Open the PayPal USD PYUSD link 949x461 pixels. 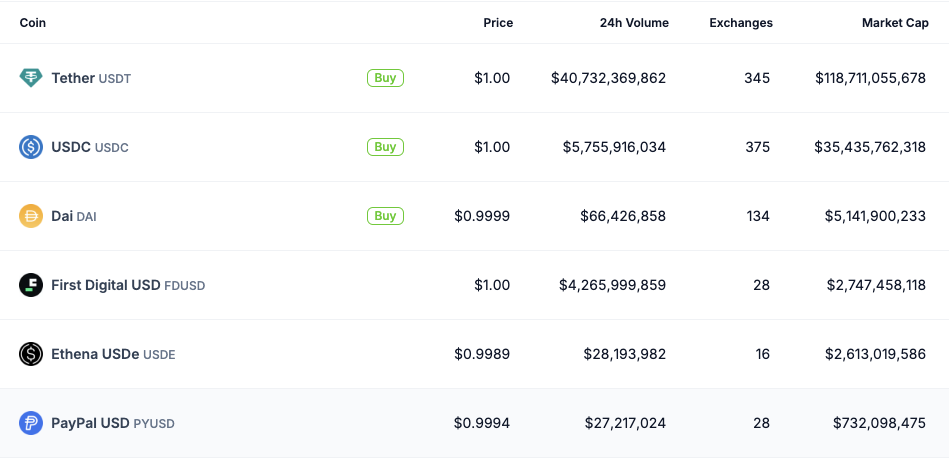pos(113,423)
